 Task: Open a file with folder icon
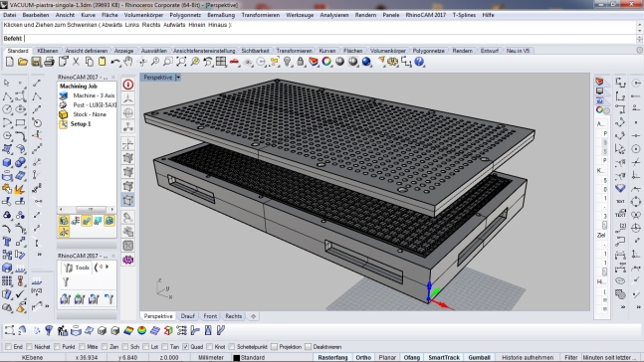(x=23, y=62)
